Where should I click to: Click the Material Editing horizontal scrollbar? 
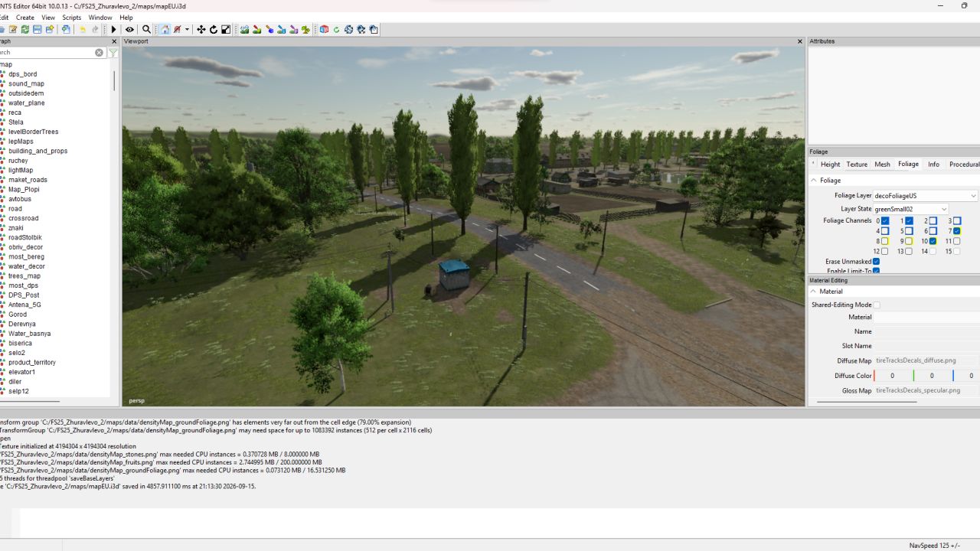click(867, 401)
